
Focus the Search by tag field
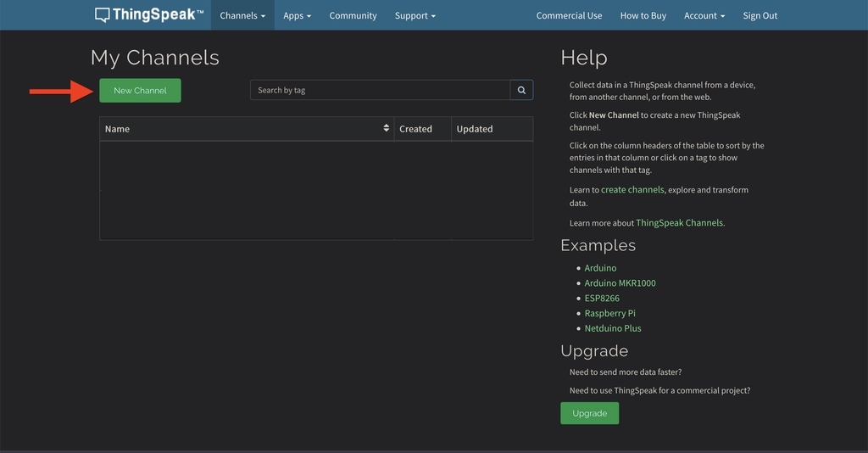(x=381, y=90)
